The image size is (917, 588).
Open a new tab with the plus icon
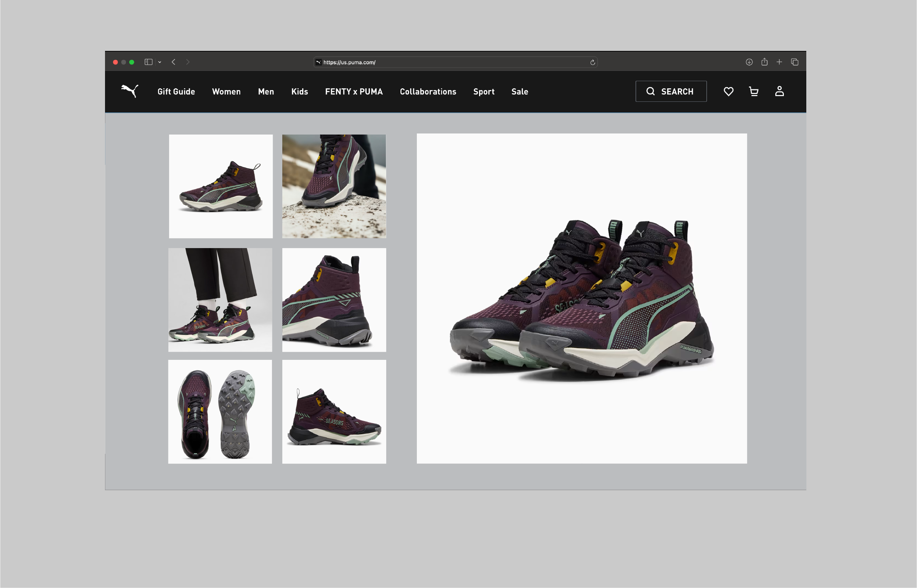click(779, 62)
